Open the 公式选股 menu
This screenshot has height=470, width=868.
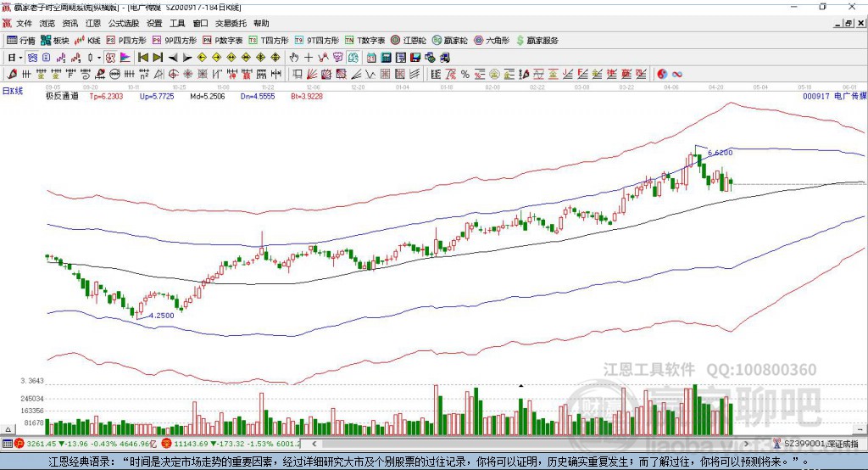click(124, 23)
